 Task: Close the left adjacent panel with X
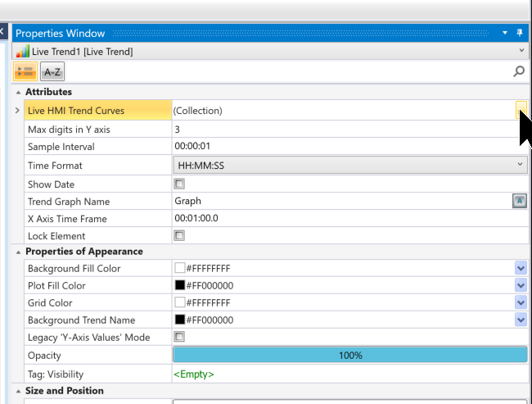2,32
